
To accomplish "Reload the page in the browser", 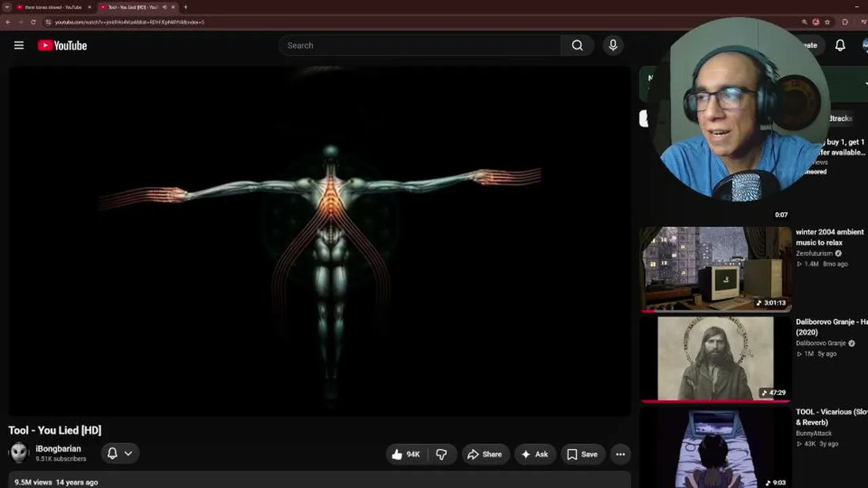I will pyautogui.click(x=33, y=22).
